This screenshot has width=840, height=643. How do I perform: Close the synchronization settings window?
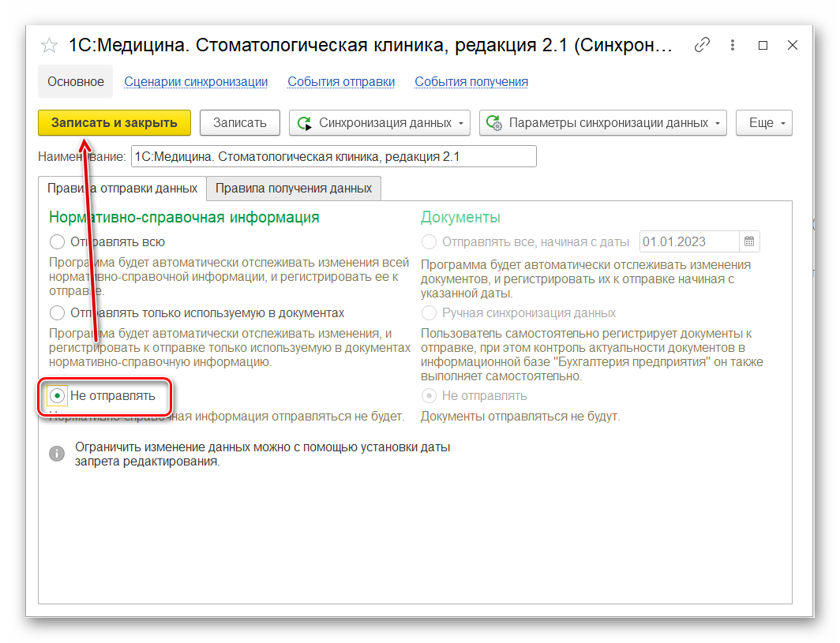click(x=793, y=45)
